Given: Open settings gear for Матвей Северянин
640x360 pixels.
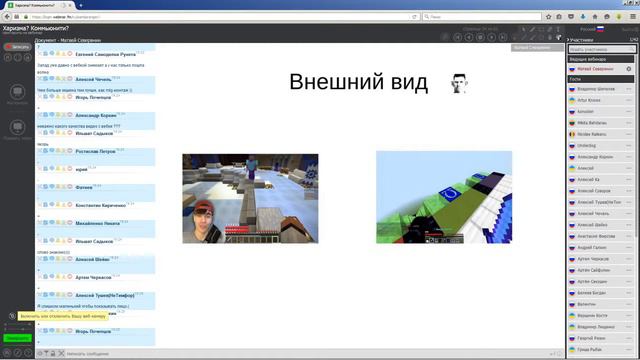Looking at the screenshot, I should point(629,69).
